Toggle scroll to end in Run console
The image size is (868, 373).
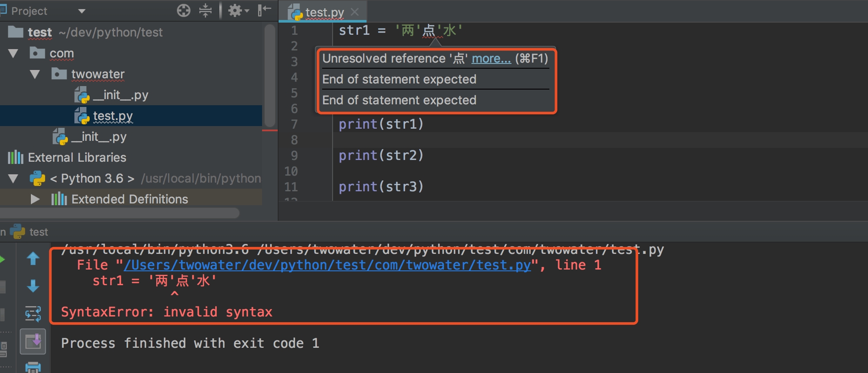pyautogui.click(x=33, y=342)
